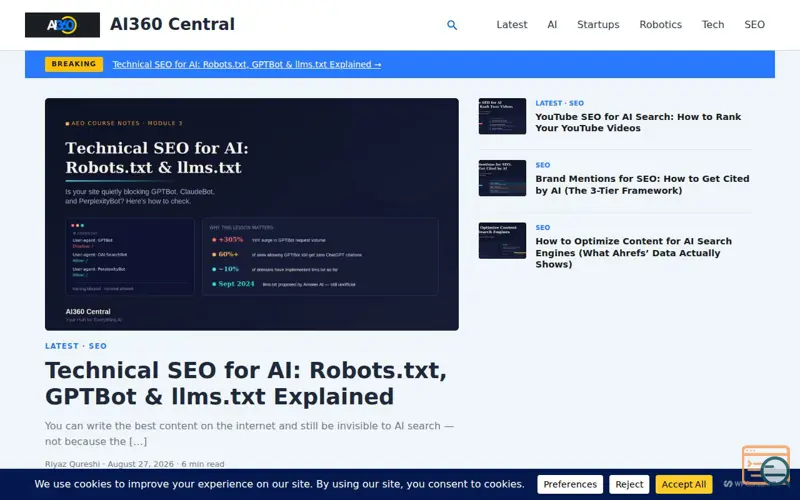The width and height of the screenshot is (800, 500).
Task: Open the Latest menu item
Action: (512, 24)
